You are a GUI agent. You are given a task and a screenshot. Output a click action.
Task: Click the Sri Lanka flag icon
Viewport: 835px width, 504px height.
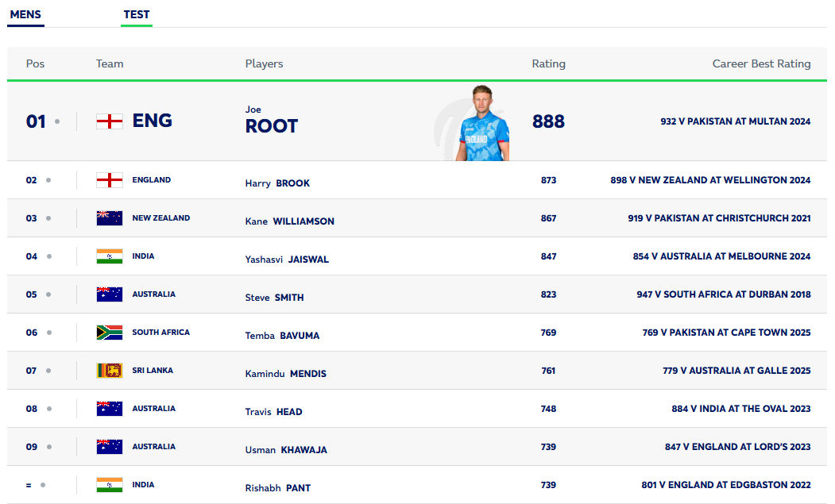pyautogui.click(x=110, y=371)
